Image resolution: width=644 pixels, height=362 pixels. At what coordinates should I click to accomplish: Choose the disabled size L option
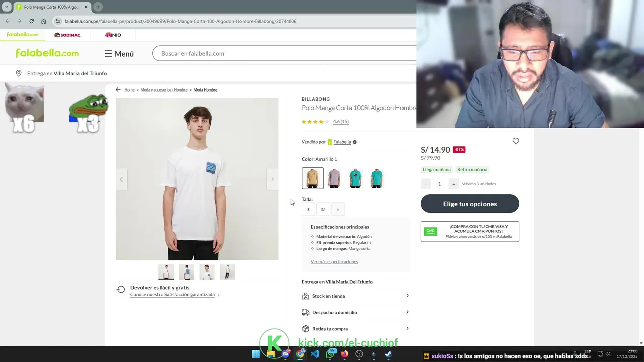[x=338, y=209]
